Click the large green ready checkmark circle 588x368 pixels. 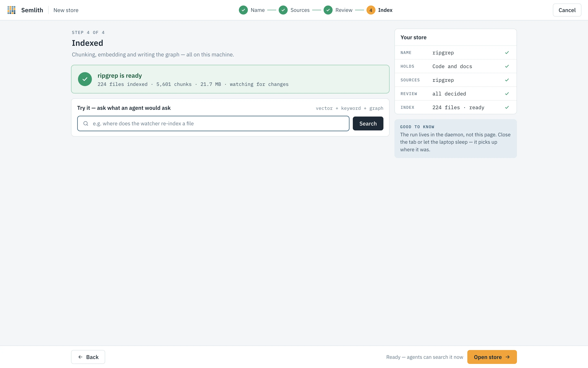tap(85, 79)
